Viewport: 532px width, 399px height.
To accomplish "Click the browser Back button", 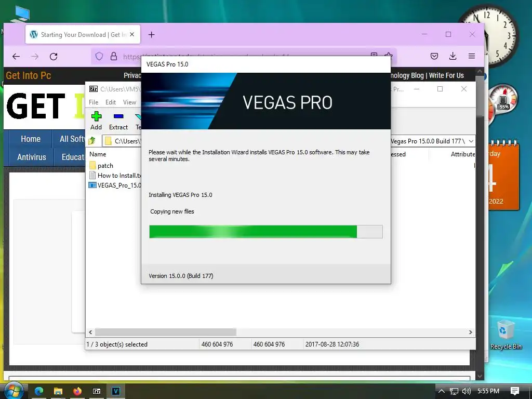I will point(16,56).
